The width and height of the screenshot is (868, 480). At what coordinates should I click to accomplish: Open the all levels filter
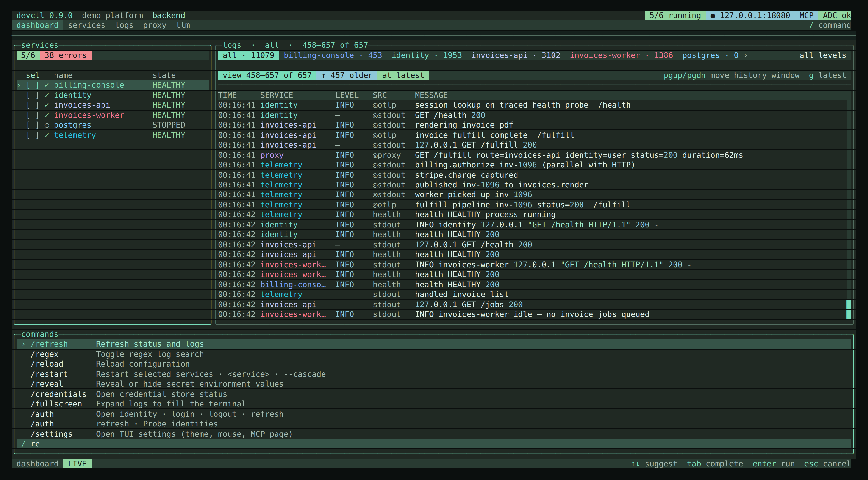click(x=822, y=55)
